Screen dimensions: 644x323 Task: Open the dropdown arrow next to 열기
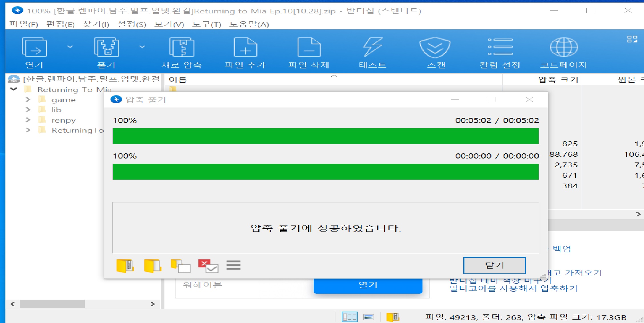[x=70, y=46]
